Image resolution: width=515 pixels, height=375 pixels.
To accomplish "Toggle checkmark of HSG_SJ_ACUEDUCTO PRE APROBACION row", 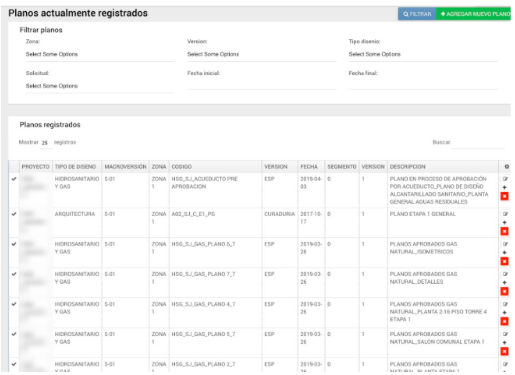I will tap(14, 179).
